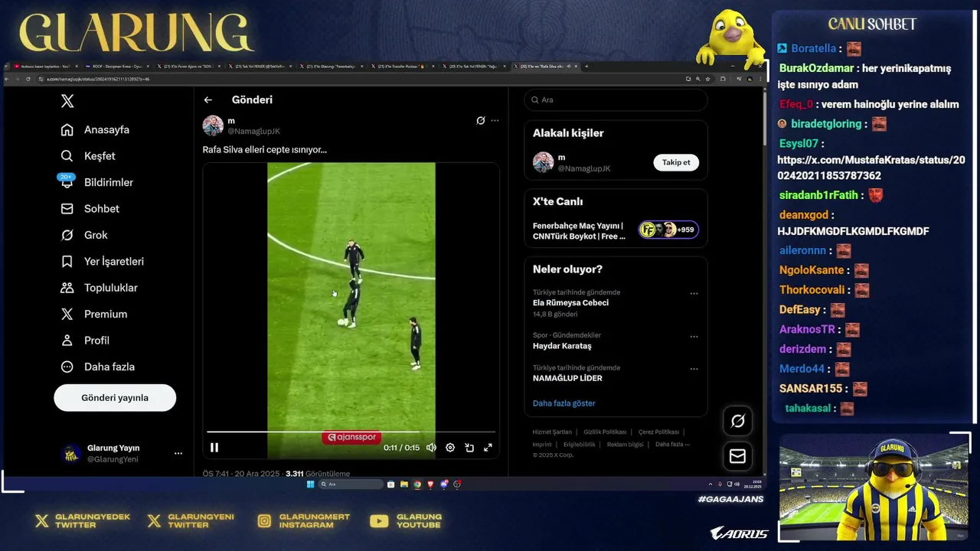Viewport: 980px width, 551px height.
Task: Open floating Grok button
Action: point(737,421)
